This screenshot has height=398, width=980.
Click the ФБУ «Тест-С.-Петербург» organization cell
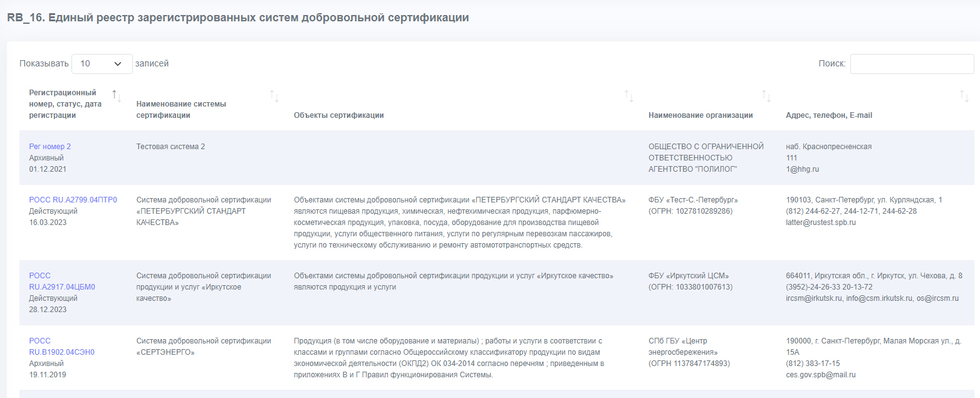pos(694,206)
